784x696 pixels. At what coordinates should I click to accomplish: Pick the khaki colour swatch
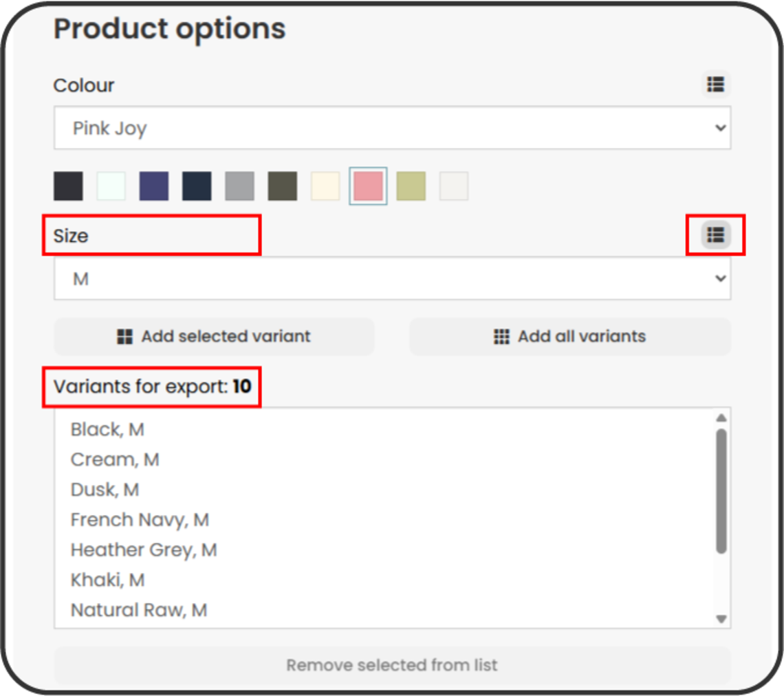pyautogui.click(x=283, y=186)
